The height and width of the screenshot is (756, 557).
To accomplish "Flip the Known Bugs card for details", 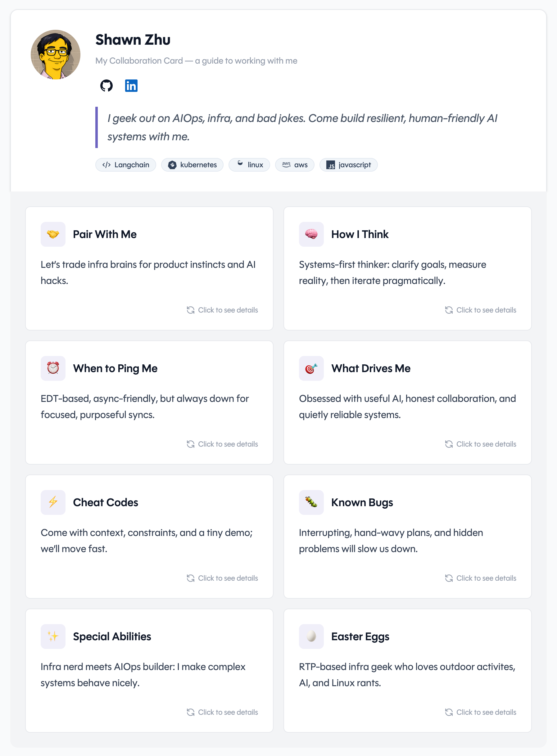I will tap(480, 578).
